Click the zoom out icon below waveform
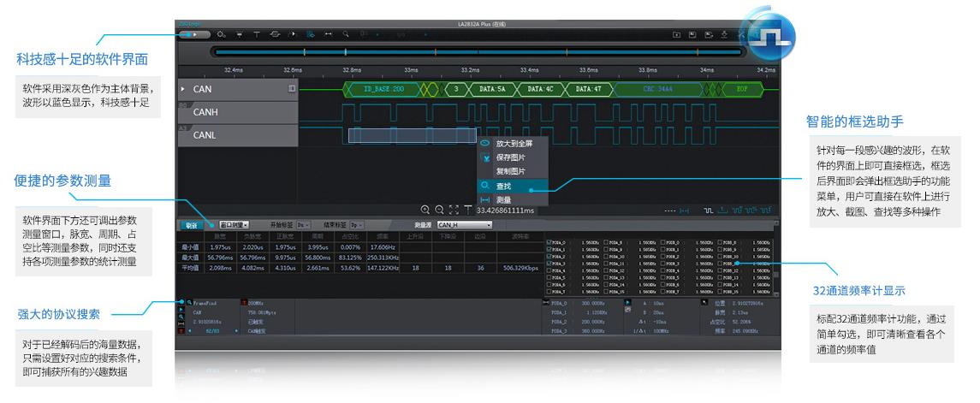The image size is (980, 403). pos(439,210)
